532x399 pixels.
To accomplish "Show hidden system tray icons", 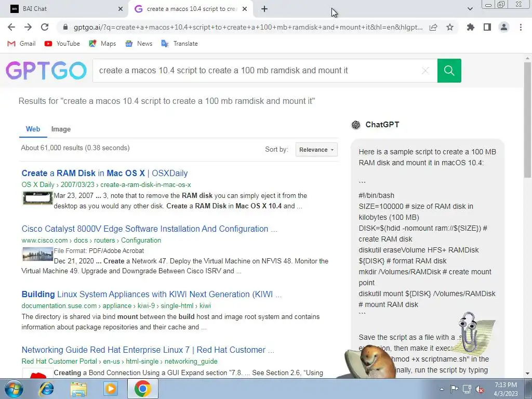I will [442, 389].
